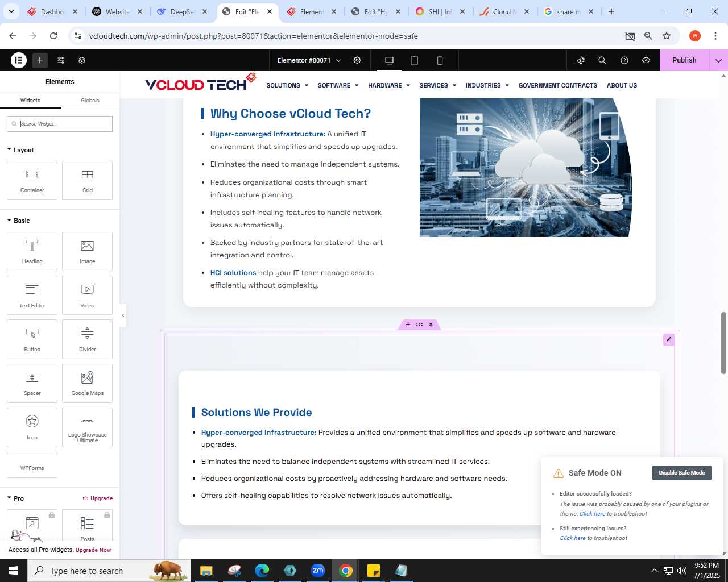
Task: Open About Us menu item
Action: tap(622, 85)
